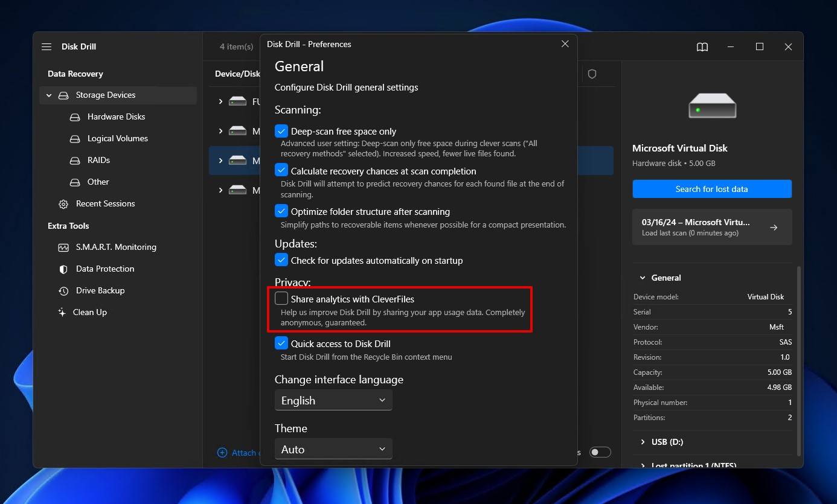This screenshot has width=837, height=504.
Task: Click the Capacity value 5.00 GB
Action: [780, 372]
